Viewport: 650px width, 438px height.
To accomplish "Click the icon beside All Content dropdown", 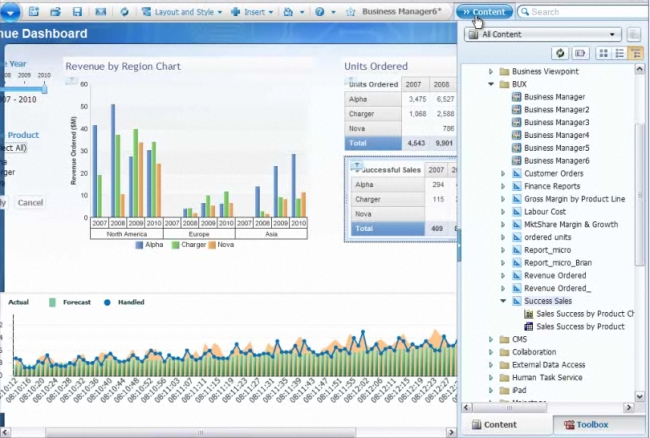I will click(633, 34).
